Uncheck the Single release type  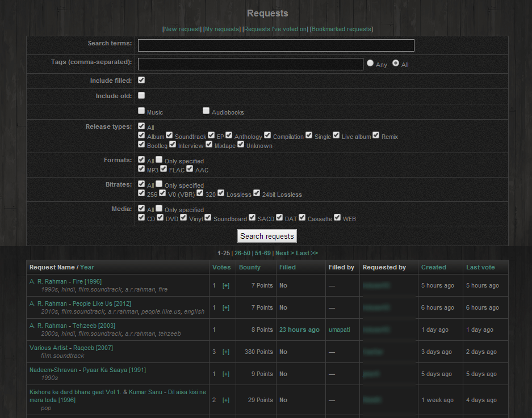coord(309,135)
